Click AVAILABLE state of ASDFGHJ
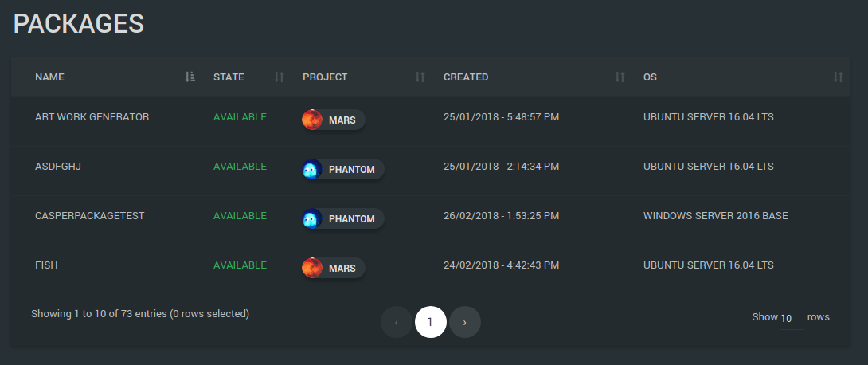Screen dimensions: 868x365 click(x=240, y=166)
